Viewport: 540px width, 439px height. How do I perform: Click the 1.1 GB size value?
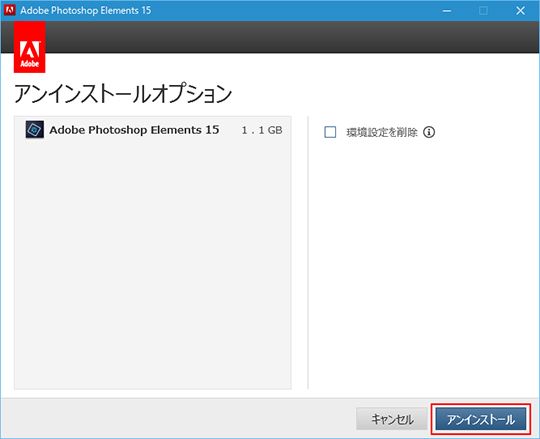(262, 130)
